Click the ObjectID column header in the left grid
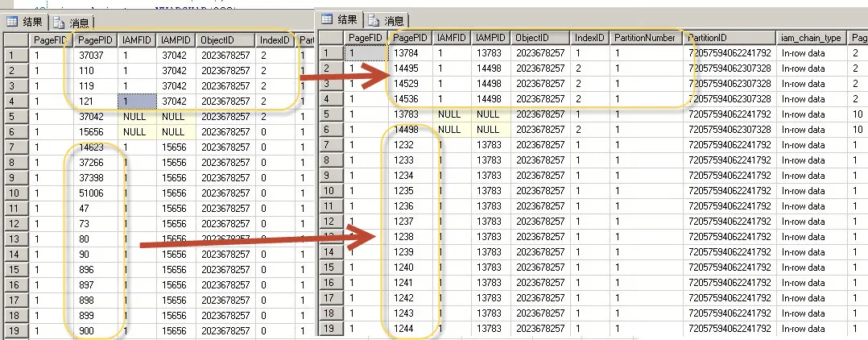868x340 pixels. (x=225, y=39)
